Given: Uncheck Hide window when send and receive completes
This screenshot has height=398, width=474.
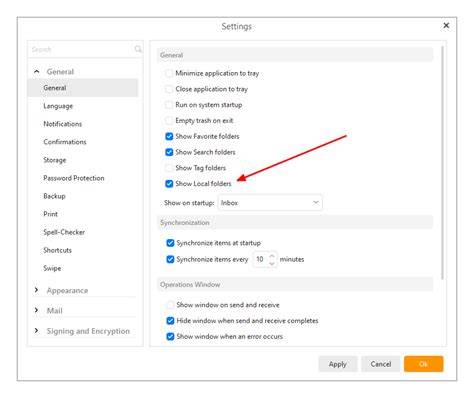Looking at the screenshot, I should click(x=170, y=321).
